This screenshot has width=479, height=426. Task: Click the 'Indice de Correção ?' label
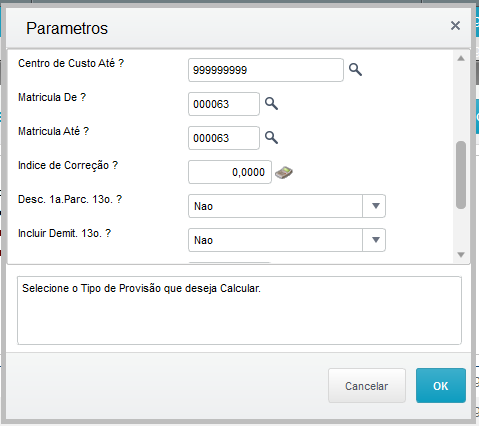(68, 165)
